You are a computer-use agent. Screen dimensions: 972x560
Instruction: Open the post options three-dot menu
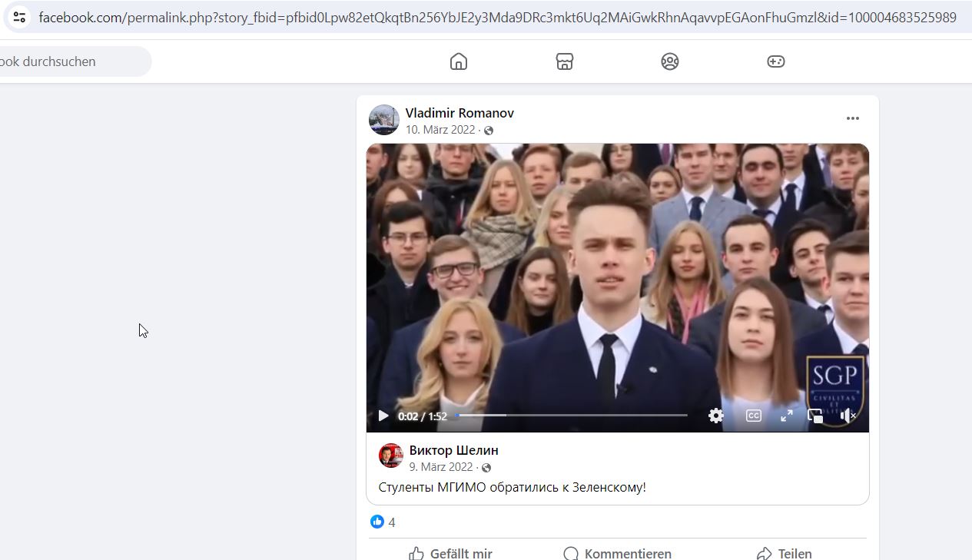853,118
